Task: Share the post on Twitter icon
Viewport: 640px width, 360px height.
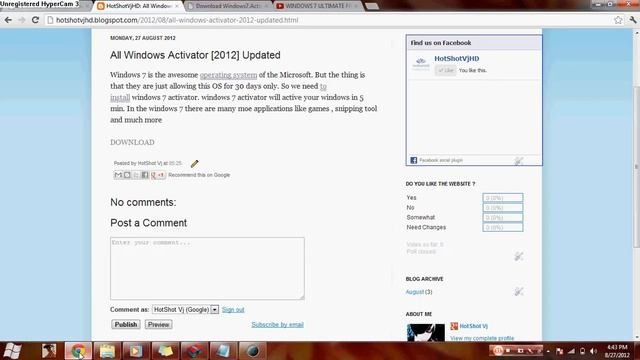Action: tap(136, 175)
